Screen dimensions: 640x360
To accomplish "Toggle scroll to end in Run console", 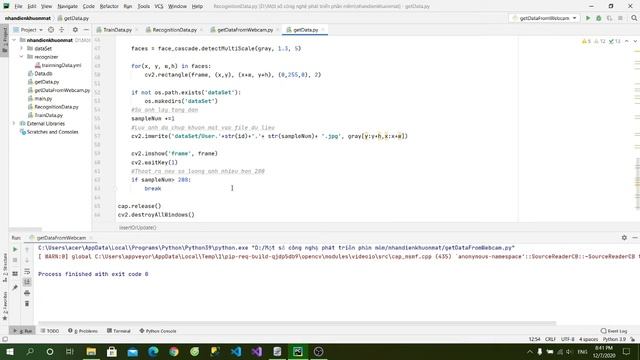I will click(27, 282).
